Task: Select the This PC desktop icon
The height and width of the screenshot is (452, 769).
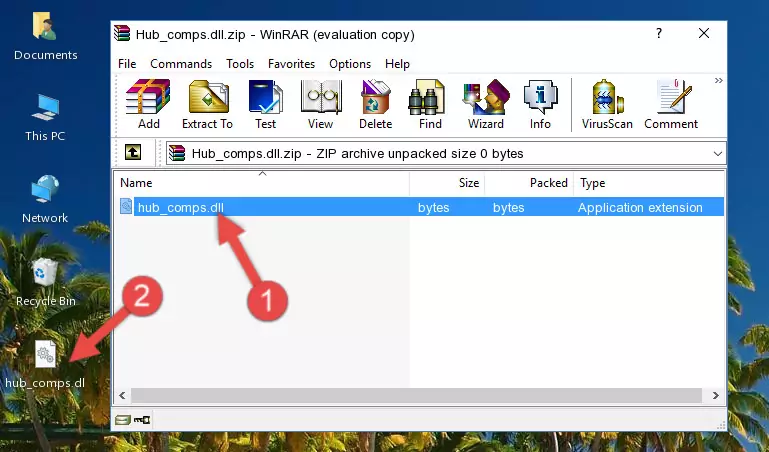Action: coord(45,118)
